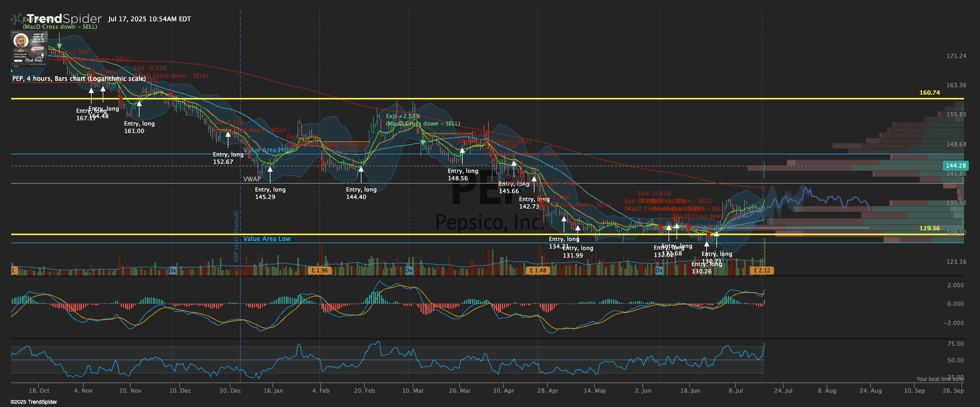Screen dimensions: 980x407
Task: Click the 171.24 price axis label
Action: pyautogui.click(x=956, y=56)
